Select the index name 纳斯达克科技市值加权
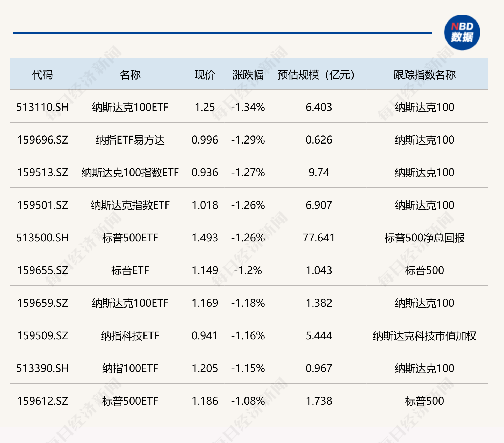This screenshot has height=443, width=504. (x=424, y=336)
